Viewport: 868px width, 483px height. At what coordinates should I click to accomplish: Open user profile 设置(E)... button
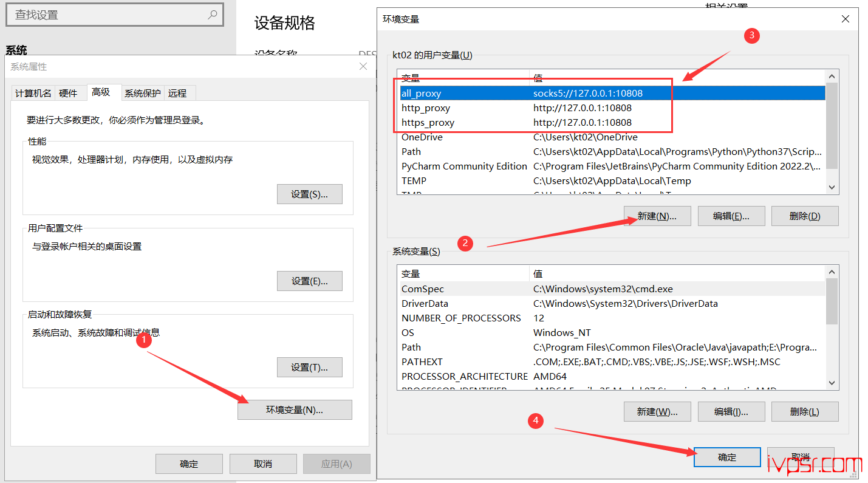310,281
